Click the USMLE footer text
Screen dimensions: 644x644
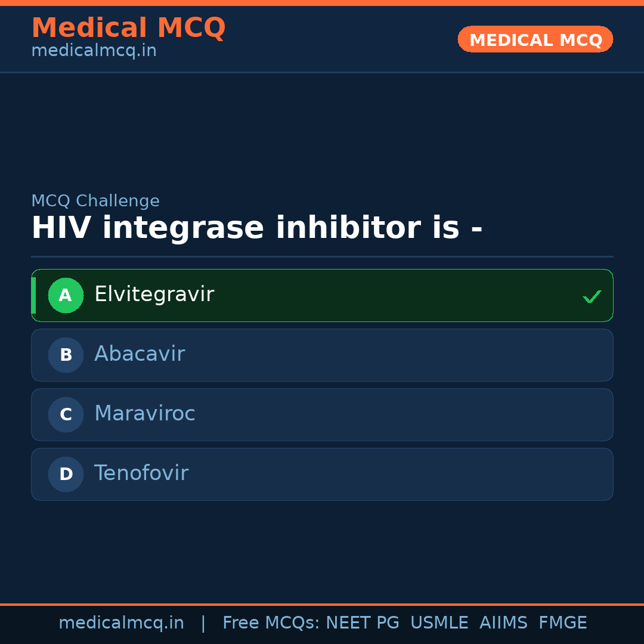(439, 623)
